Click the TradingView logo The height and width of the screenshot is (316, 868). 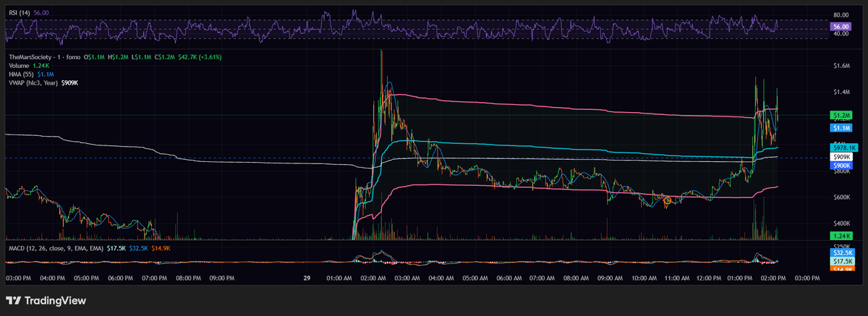point(46,301)
